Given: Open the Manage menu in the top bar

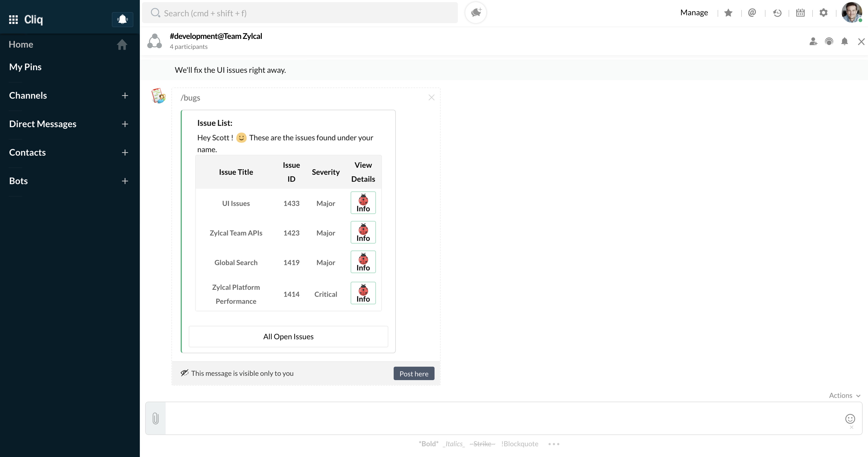Looking at the screenshot, I should [694, 12].
